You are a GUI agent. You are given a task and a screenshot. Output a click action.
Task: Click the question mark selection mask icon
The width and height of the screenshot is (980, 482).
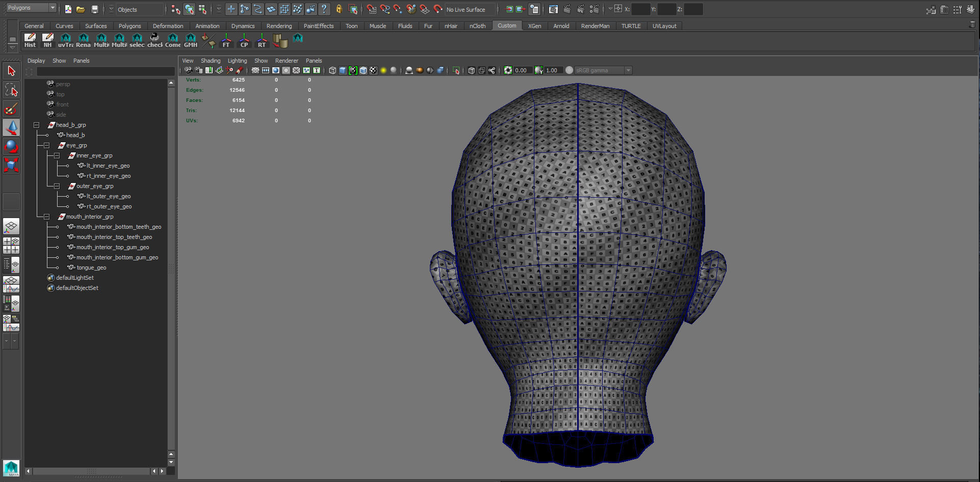pos(324,9)
